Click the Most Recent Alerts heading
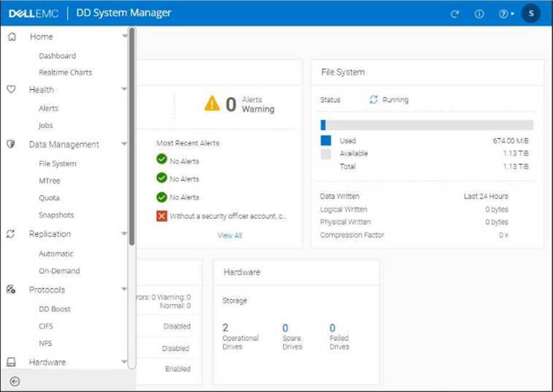Image resolution: width=553 pixels, height=392 pixels. [x=188, y=143]
